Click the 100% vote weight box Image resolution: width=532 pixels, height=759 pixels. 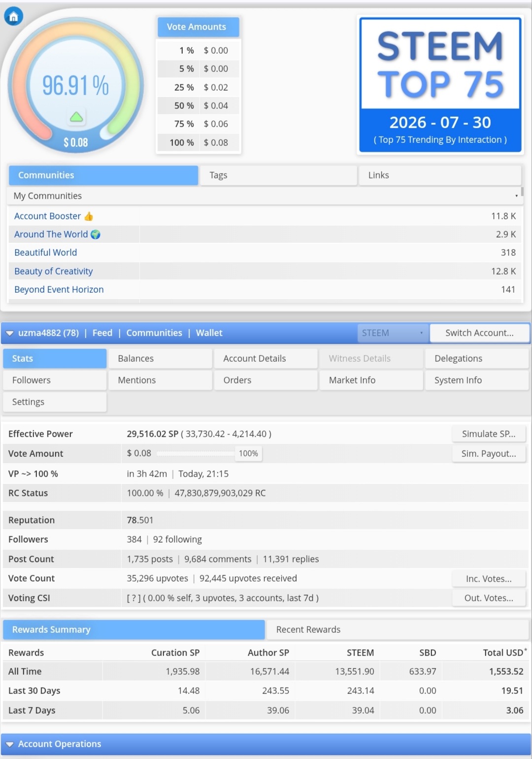coord(249,453)
